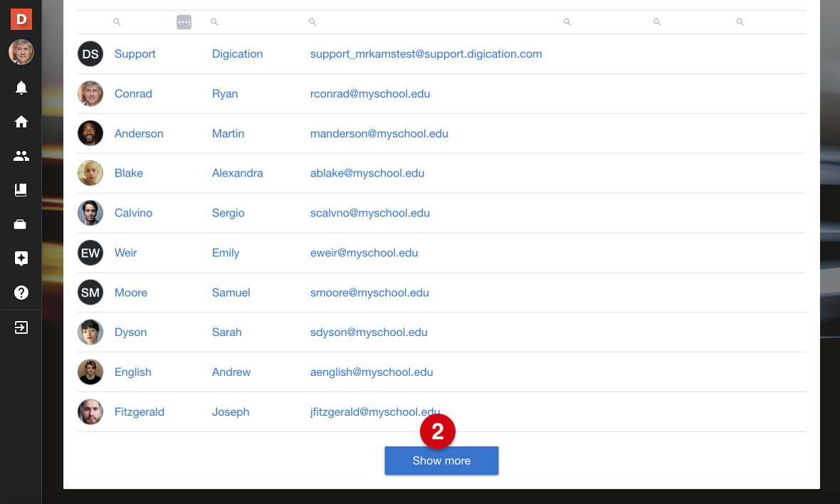The height and width of the screenshot is (504, 840).
Task: Click manderson@myschool.edu email
Action: [x=379, y=133]
